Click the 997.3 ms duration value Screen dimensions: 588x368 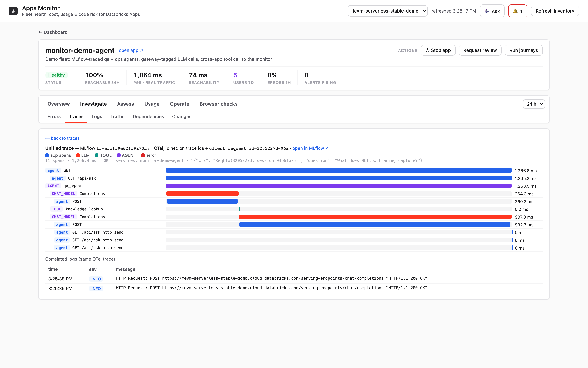524,217
